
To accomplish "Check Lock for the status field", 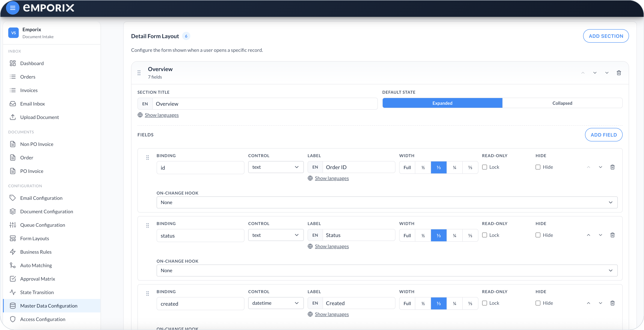I will (x=485, y=235).
